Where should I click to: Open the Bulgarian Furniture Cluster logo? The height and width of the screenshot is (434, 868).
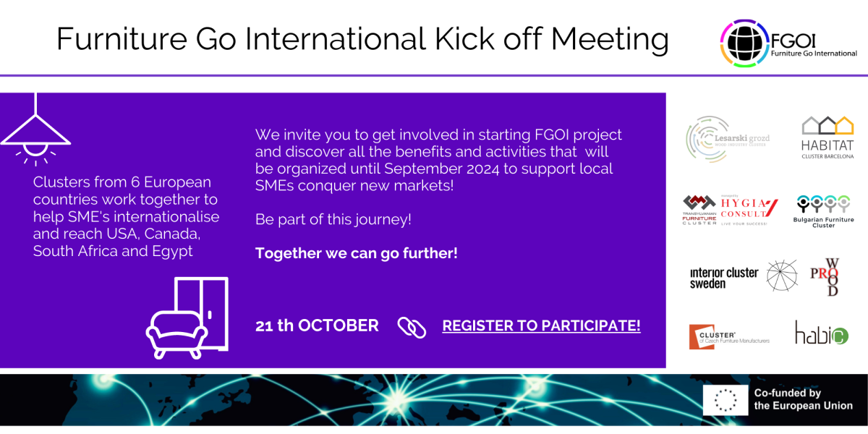coord(825,211)
